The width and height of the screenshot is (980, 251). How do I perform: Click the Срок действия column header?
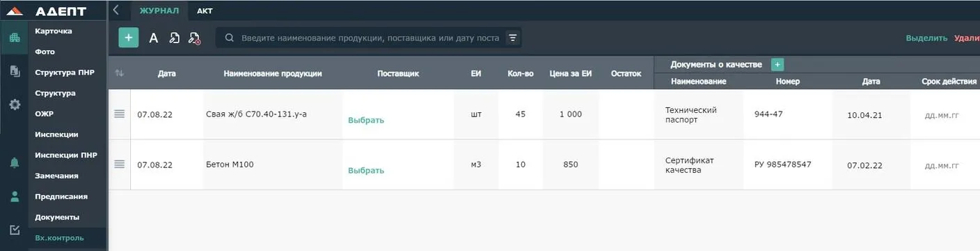949,82
